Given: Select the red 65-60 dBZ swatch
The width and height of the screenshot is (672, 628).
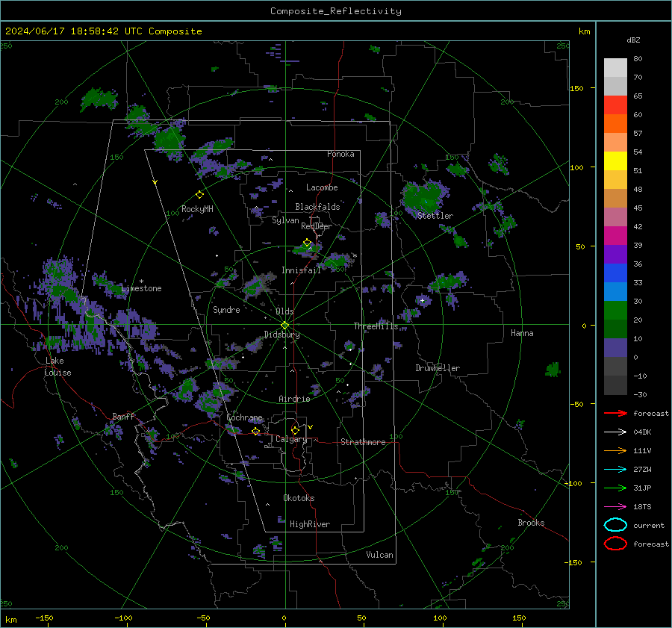Looking at the screenshot, I should (x=615, y=105).
